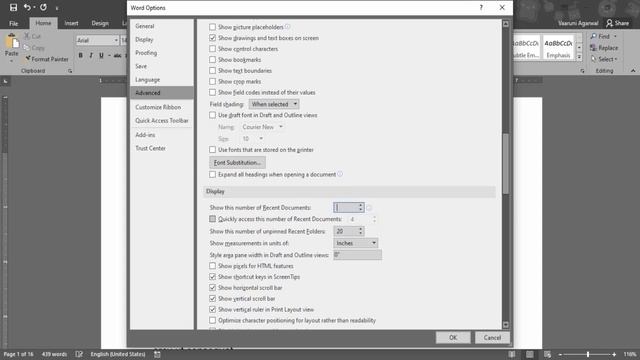Open the Select tool in Editing group
The image size is (640, 360).
click(604, 59)
